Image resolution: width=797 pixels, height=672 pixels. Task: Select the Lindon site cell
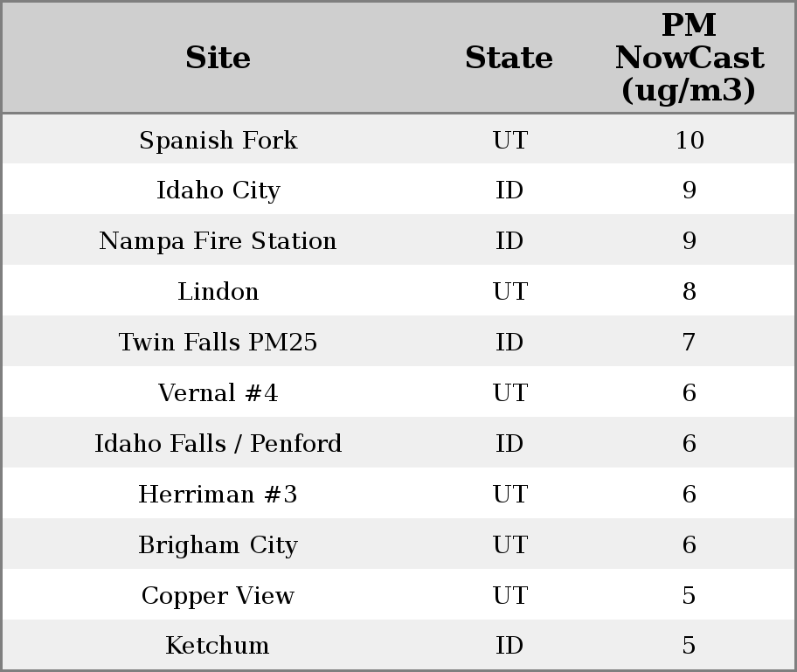218,292
